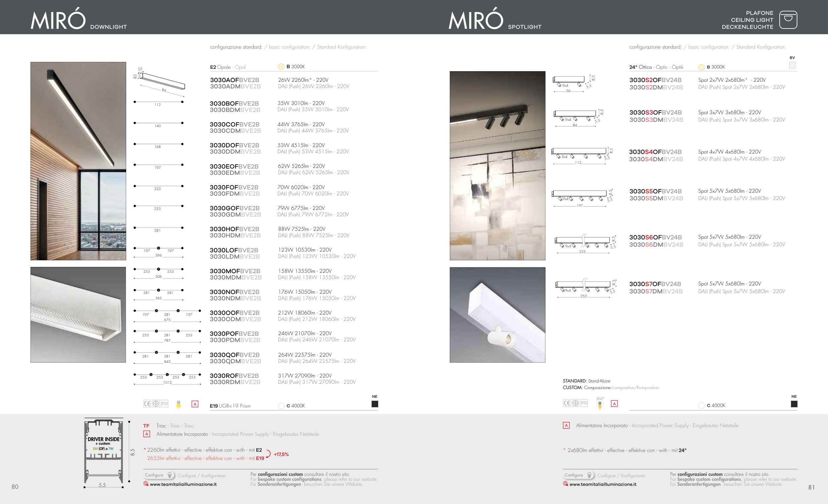Select the B 3000K circle on downlight page
Image resolution: width=828 pixels, height=504 pixels.
pos(281,67)
